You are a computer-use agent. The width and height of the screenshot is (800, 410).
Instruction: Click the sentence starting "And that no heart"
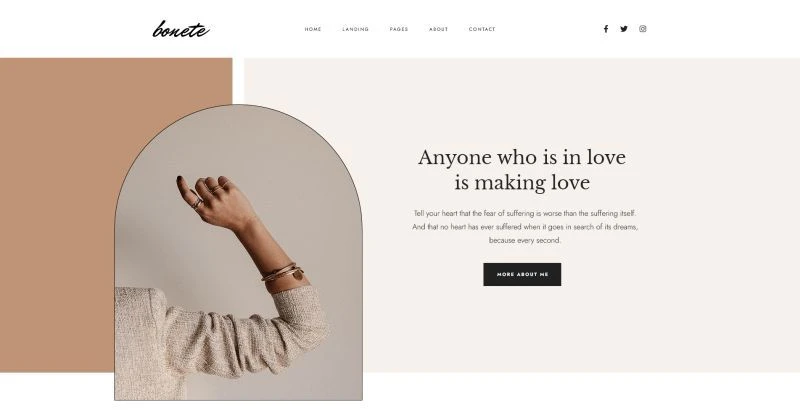tap(524, 227)
